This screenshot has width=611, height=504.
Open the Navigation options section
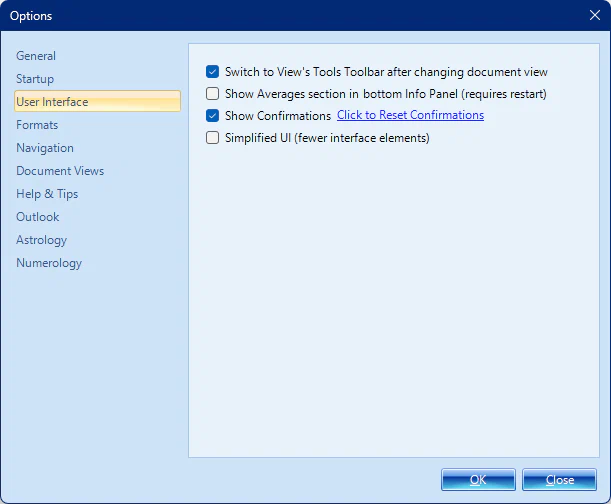click(45, 148)
